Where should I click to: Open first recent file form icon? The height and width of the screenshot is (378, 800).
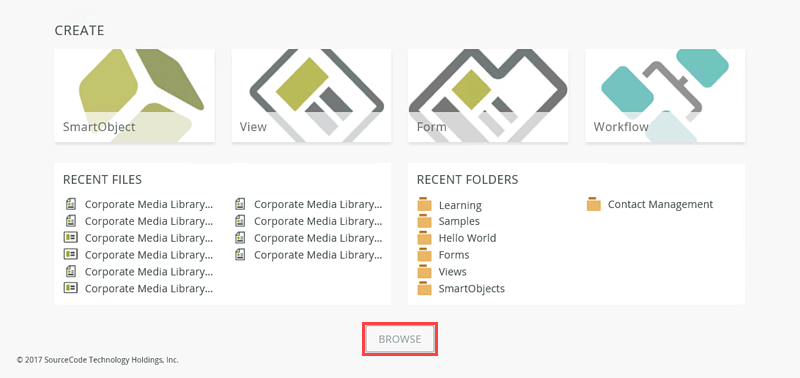point(70,204)
